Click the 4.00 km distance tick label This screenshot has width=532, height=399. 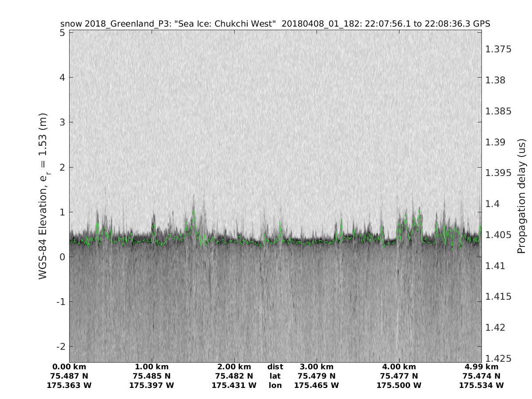(x=399, y=367)
